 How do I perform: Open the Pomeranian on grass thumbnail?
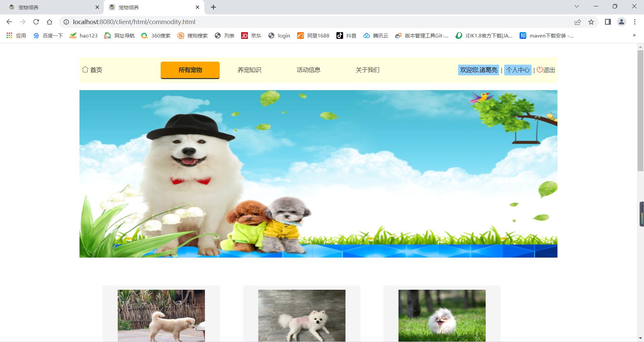click(x=442, y=316)
